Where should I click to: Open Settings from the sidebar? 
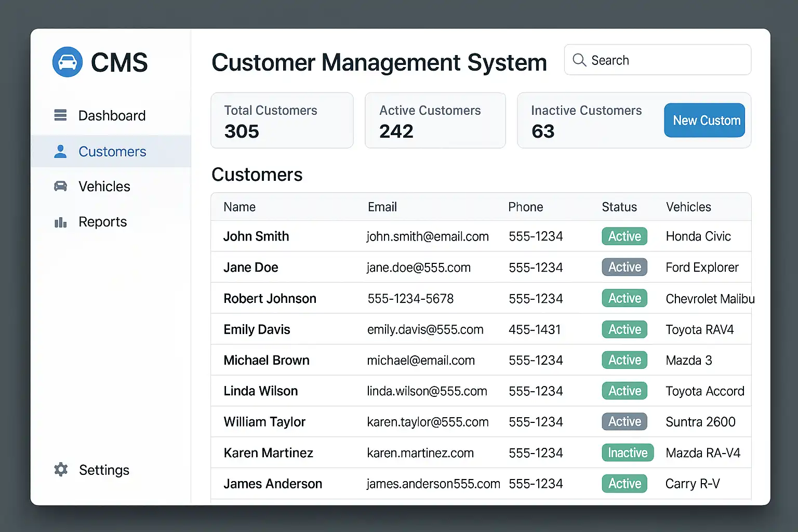(104, 470)
